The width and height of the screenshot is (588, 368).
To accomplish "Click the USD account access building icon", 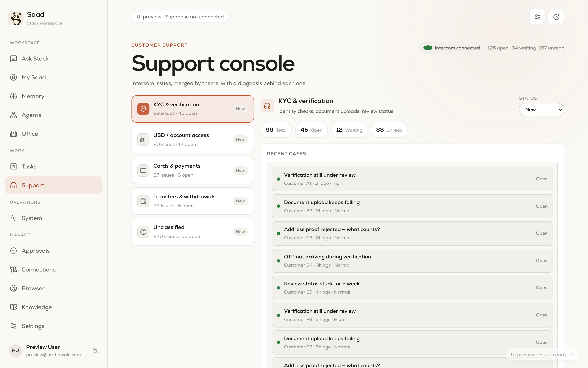I will click(143, 139).
